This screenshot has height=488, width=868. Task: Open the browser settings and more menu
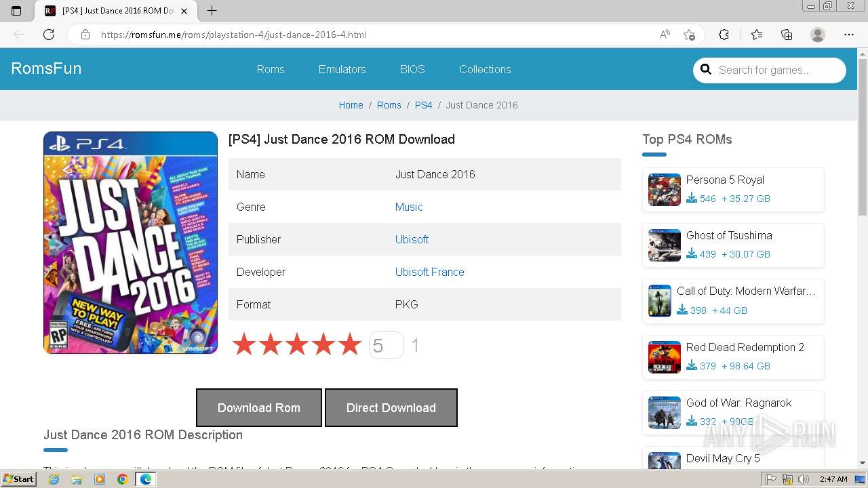(x=849, y=35)
